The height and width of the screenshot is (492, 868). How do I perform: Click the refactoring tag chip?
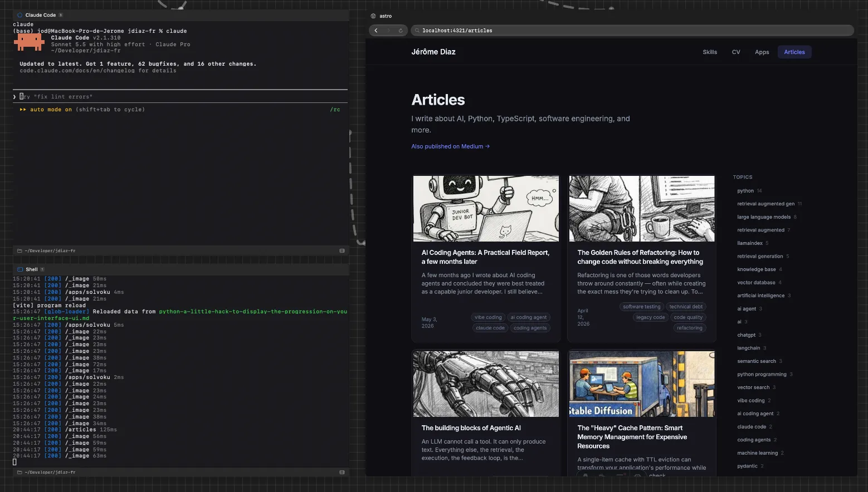(689, 328)
